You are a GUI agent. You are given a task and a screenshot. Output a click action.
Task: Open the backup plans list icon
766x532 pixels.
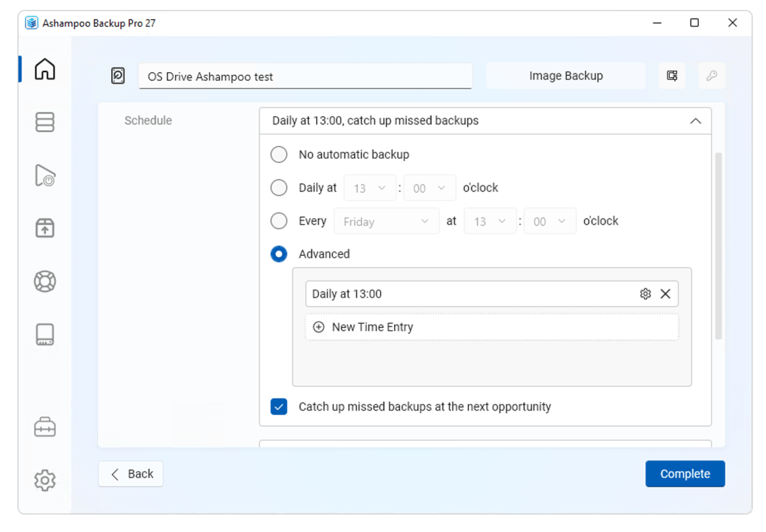click(x=45, y=121)
